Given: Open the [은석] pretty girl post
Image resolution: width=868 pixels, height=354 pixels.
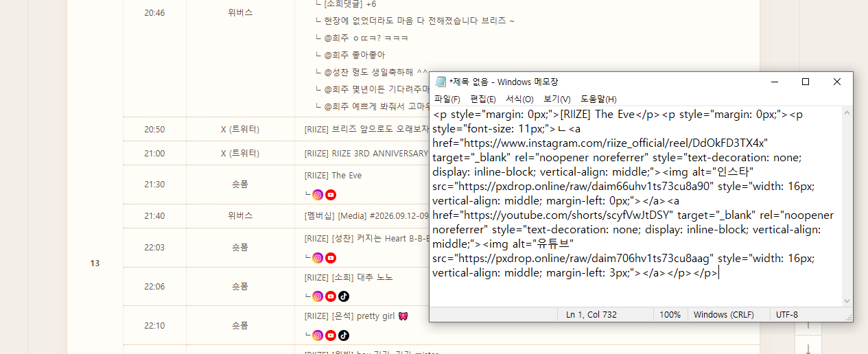Looking at the screenshot, I should click(x=357, y=316).
